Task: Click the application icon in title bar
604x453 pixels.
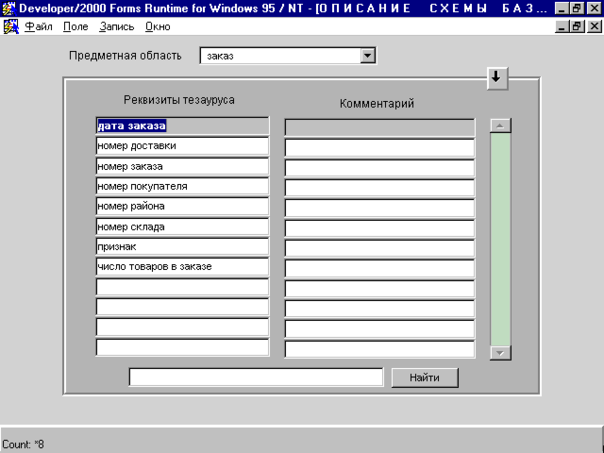Action: coord(8,8)
